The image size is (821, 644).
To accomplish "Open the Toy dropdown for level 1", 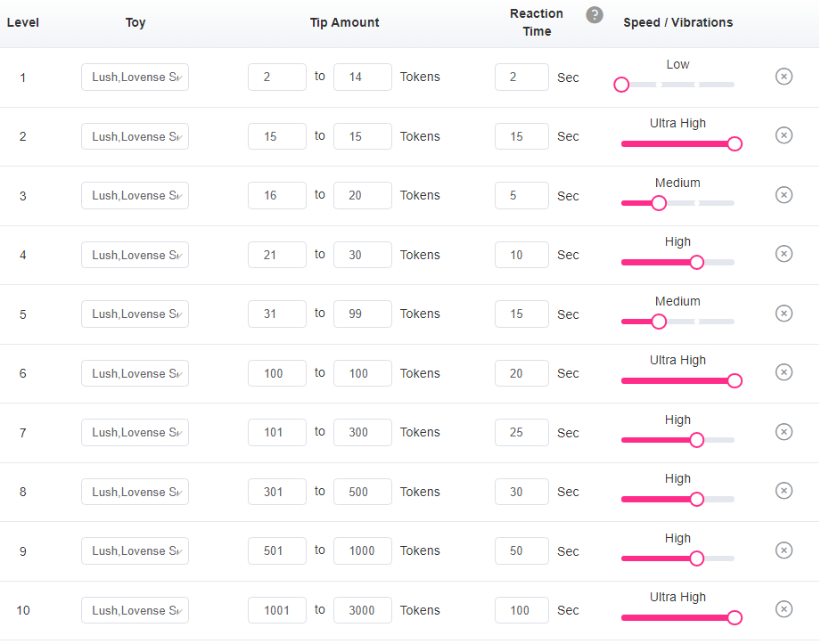I will tap(135, 77).
